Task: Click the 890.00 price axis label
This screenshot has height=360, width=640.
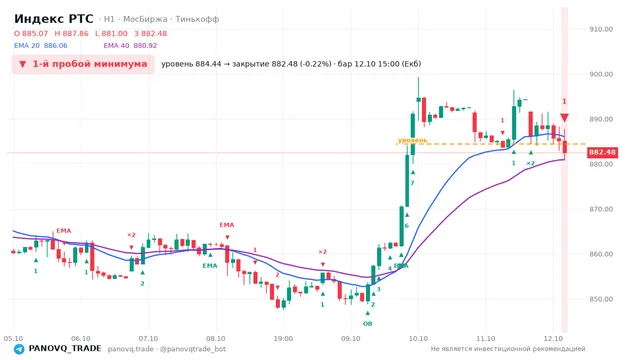Action: point(601,119)
